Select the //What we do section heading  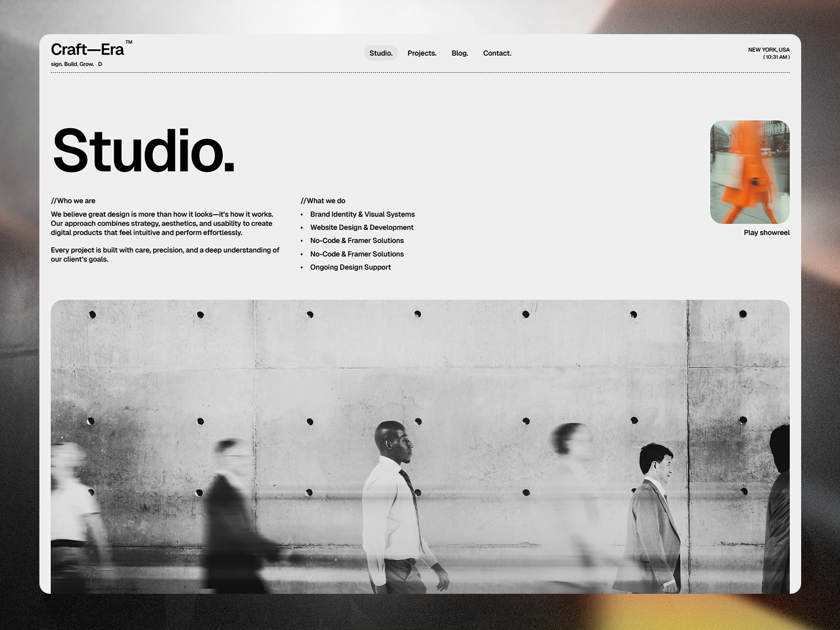click(323, 201)
